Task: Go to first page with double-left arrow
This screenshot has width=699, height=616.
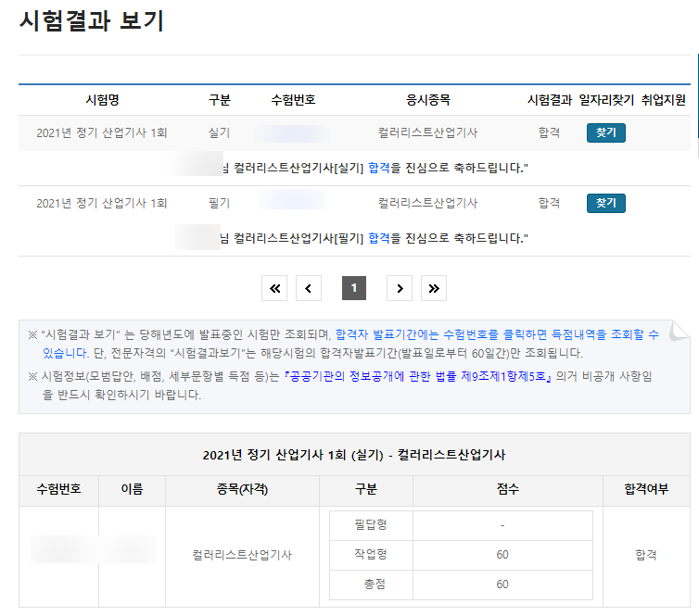Action: click(x=274, y=288)
